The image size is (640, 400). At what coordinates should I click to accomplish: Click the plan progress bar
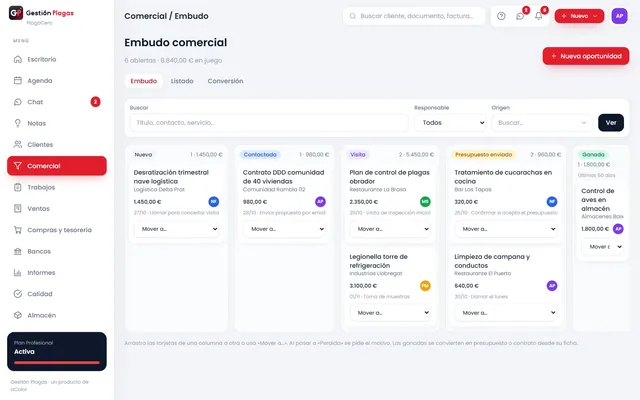[57, 362]
